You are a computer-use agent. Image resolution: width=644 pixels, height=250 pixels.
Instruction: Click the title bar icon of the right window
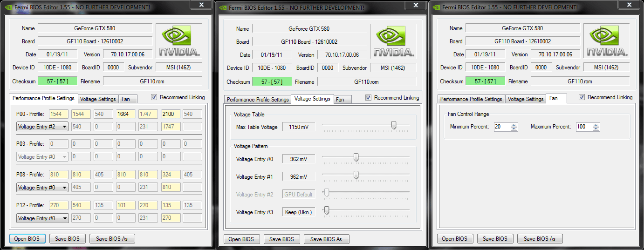[x=435, y=7]
